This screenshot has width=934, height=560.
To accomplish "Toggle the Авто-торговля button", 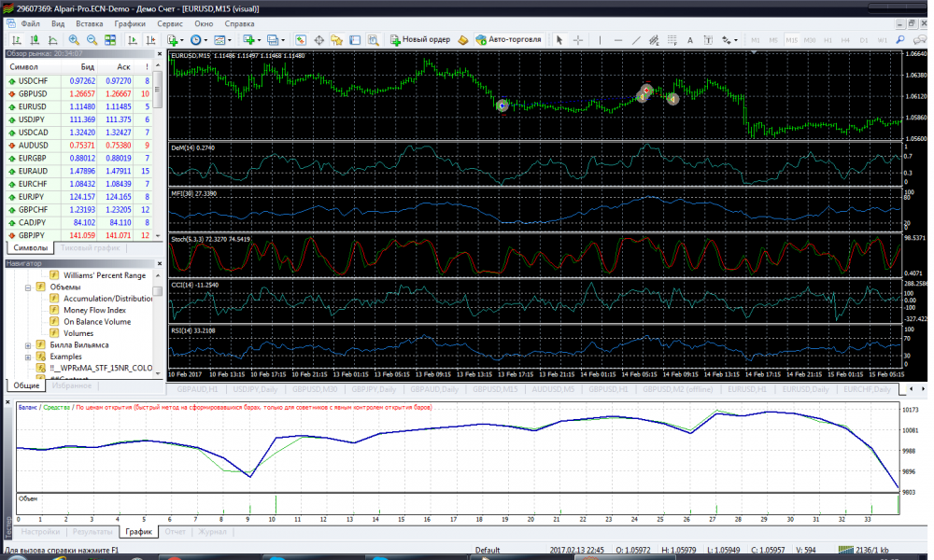I will [509, 40].
